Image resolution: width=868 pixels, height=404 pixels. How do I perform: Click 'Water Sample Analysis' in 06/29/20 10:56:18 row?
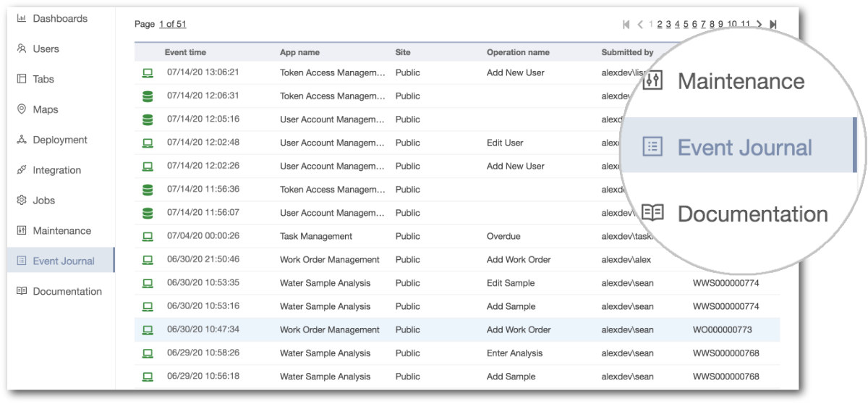[325, 376]
